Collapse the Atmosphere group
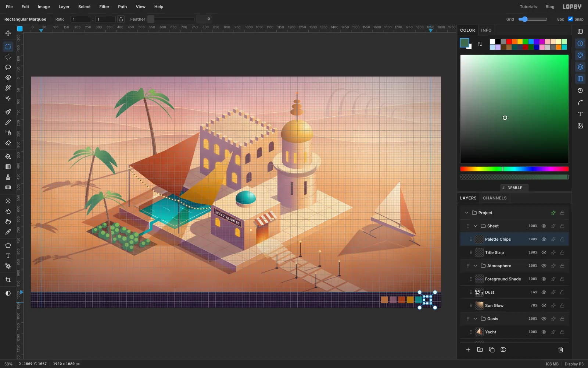Viewport: 588px width, 368px height. (476, 266)
